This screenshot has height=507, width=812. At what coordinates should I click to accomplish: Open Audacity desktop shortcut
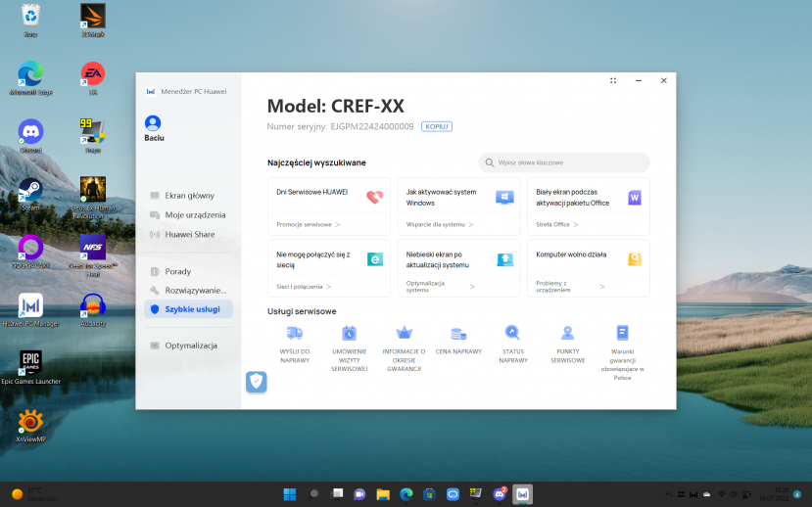[93, 310]
